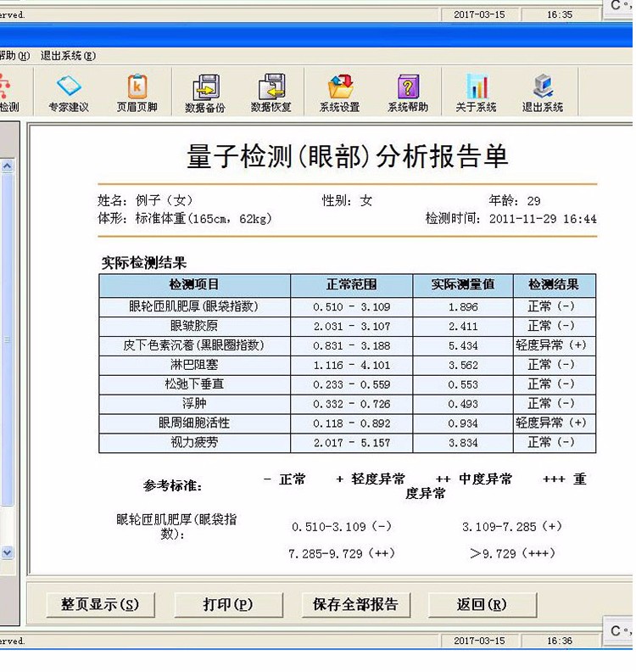
Task: Open the 帮助(H) menu
Action: coord(14,56)
